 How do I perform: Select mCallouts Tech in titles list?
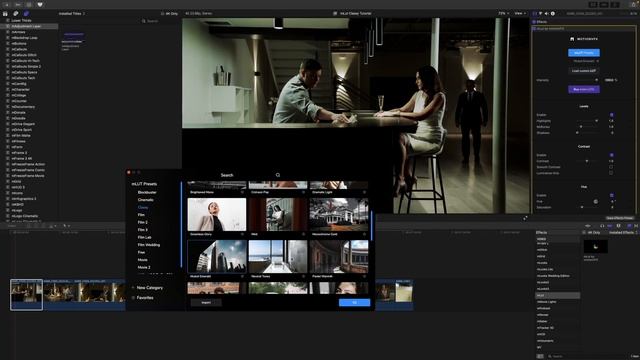coord(23,78)
